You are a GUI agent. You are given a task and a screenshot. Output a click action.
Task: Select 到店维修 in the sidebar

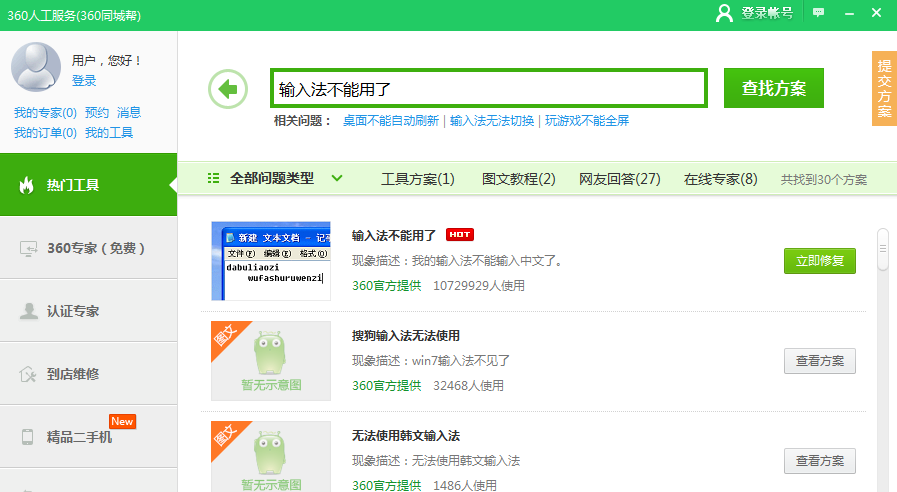click(x=89, y=374)
